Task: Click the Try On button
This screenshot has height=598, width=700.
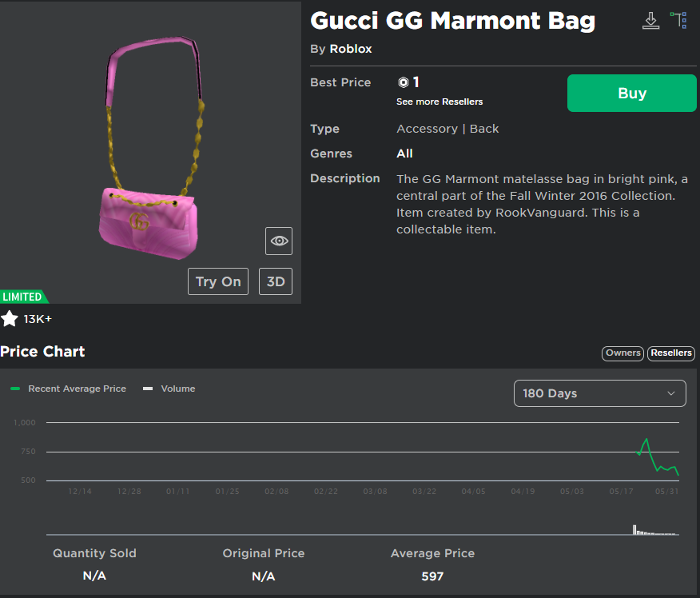Action: (218, 281)
